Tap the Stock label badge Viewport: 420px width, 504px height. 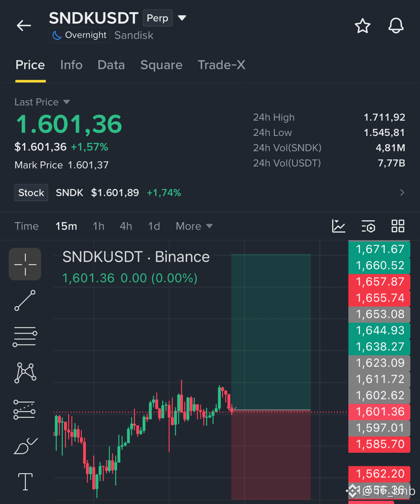[31, 193]
